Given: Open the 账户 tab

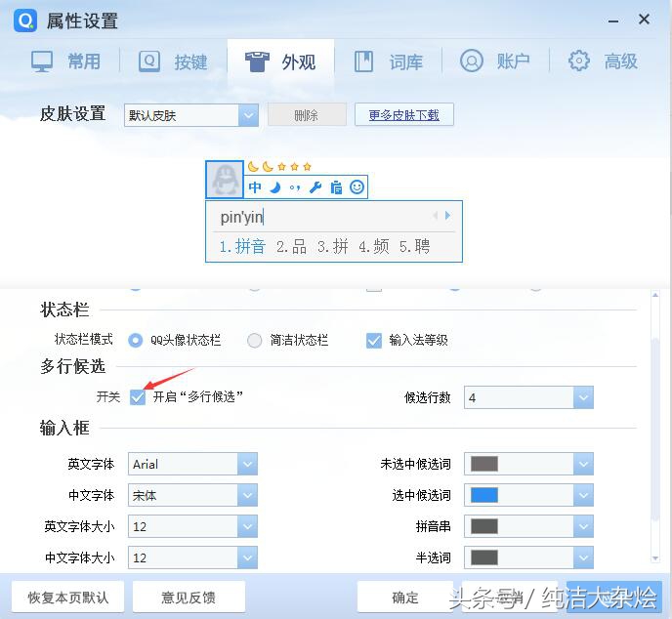Looking at the screenshot, I should (x=495, y=62).
